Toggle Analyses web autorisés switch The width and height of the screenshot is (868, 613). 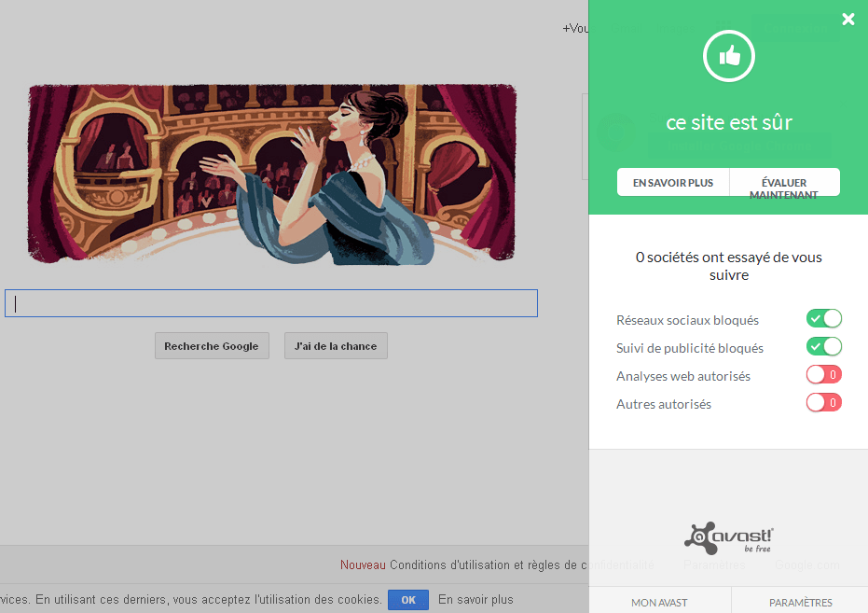click(824, 374)
